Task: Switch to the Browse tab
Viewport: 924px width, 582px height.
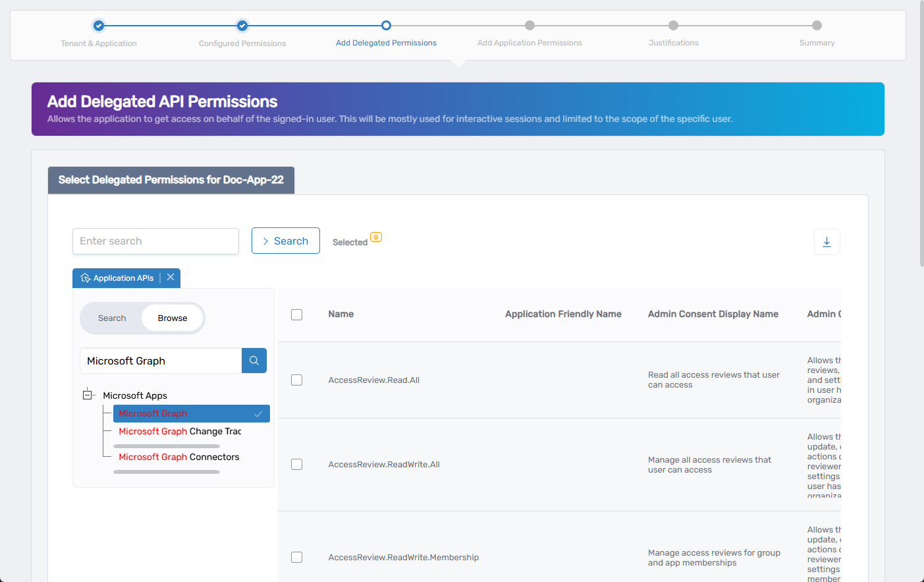Action: [172, 317]
